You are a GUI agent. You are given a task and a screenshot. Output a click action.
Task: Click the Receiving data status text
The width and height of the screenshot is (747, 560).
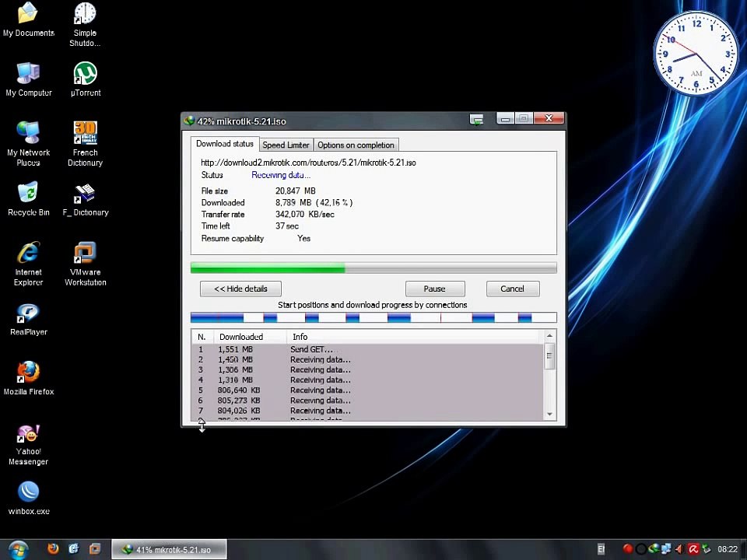(281, 175)
